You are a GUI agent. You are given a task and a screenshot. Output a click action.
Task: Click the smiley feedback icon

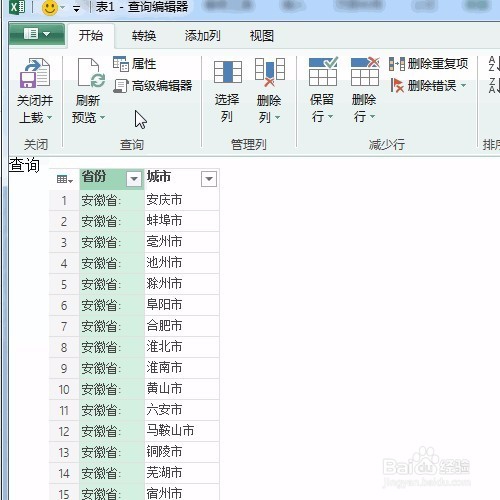(x=50, y=7)
